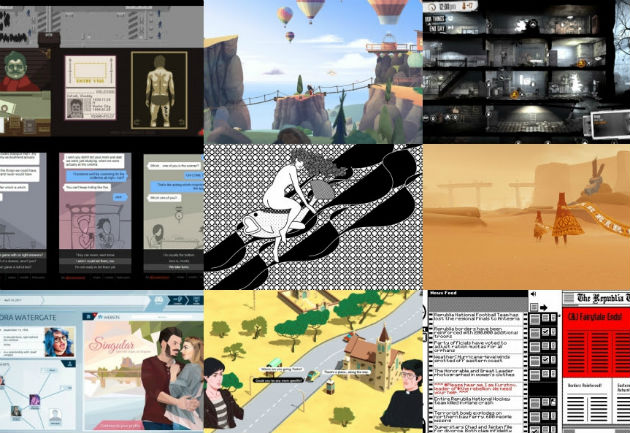Screen dimensions: 630x433
Task: Click the small page icon beside the black arrow
Action: tap(534, 308)
